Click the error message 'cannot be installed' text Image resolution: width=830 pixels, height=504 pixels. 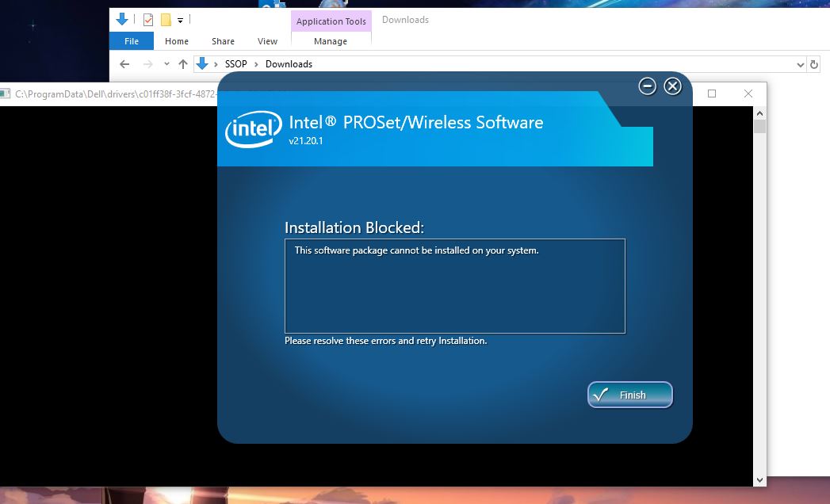point(417,250)
